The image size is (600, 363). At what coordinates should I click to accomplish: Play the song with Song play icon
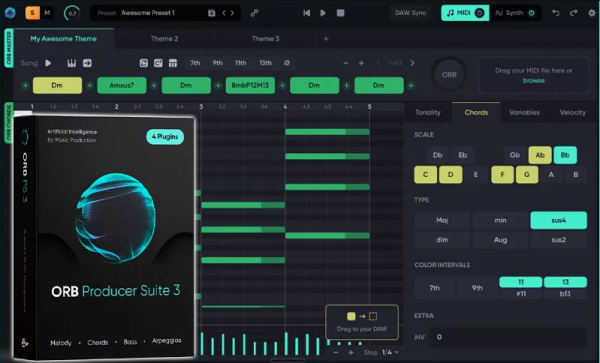tap(48, 63)
